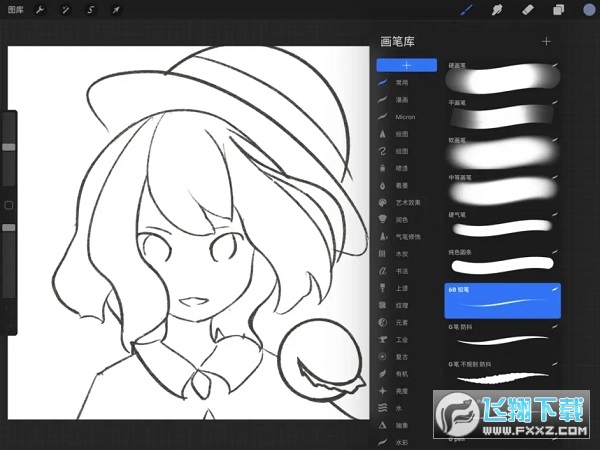The image size is (600, 450).
Task: Open the Adjustments magic wand menu
Action: coord(65,10)
